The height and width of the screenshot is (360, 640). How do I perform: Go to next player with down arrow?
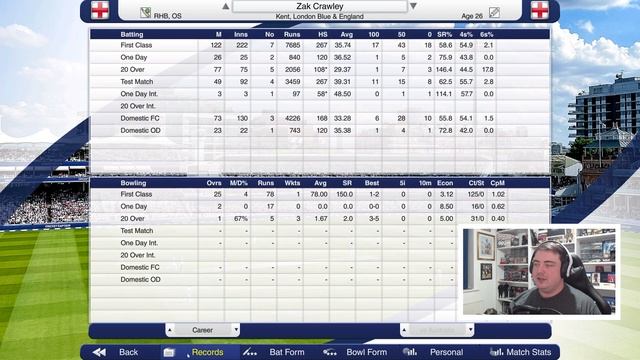[x=413, y=6]
